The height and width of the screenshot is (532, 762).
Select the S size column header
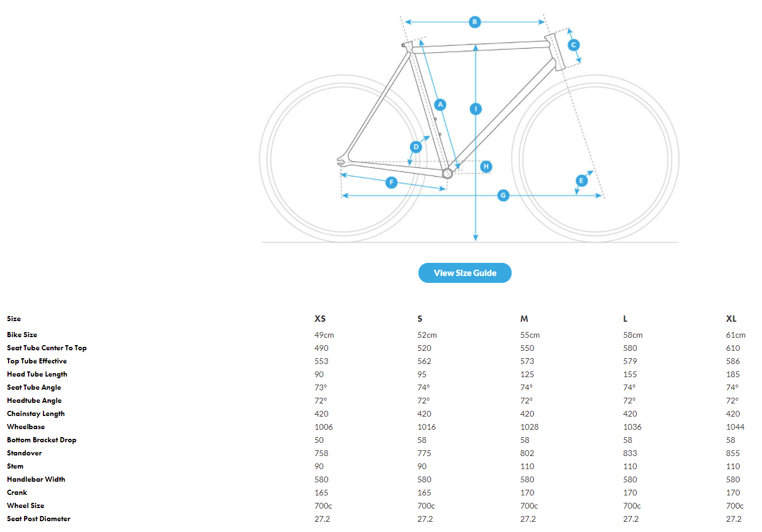(420, 319)
